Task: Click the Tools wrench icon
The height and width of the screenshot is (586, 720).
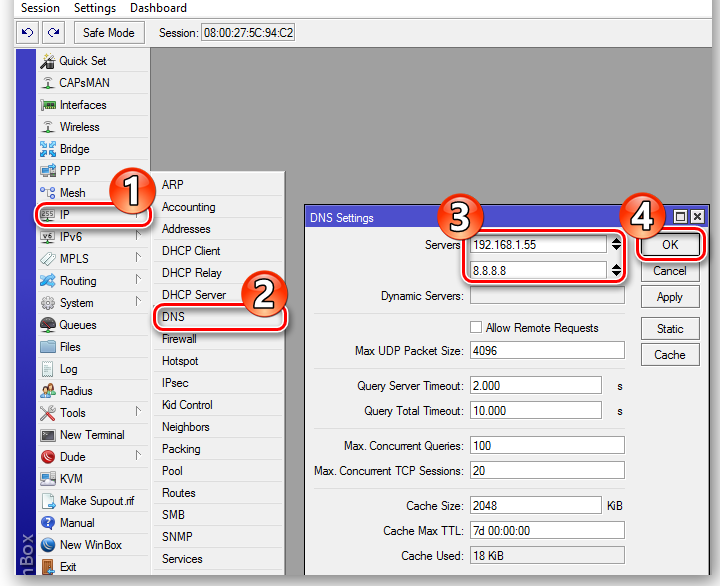Action: tap(48, 413)
